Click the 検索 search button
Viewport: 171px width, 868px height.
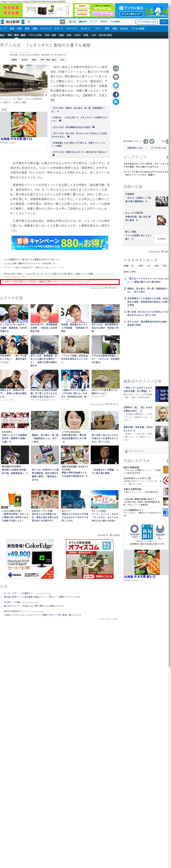coord(63,22)
